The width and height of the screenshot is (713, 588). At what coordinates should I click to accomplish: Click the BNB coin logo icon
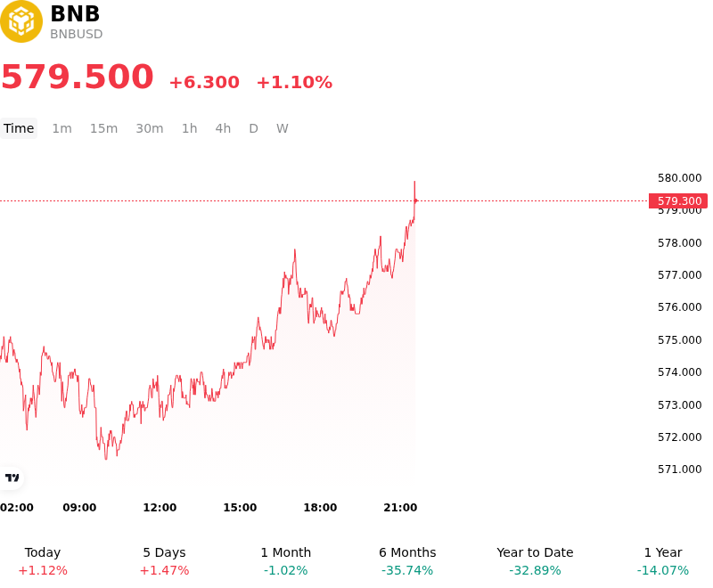[x=20, y=21]
